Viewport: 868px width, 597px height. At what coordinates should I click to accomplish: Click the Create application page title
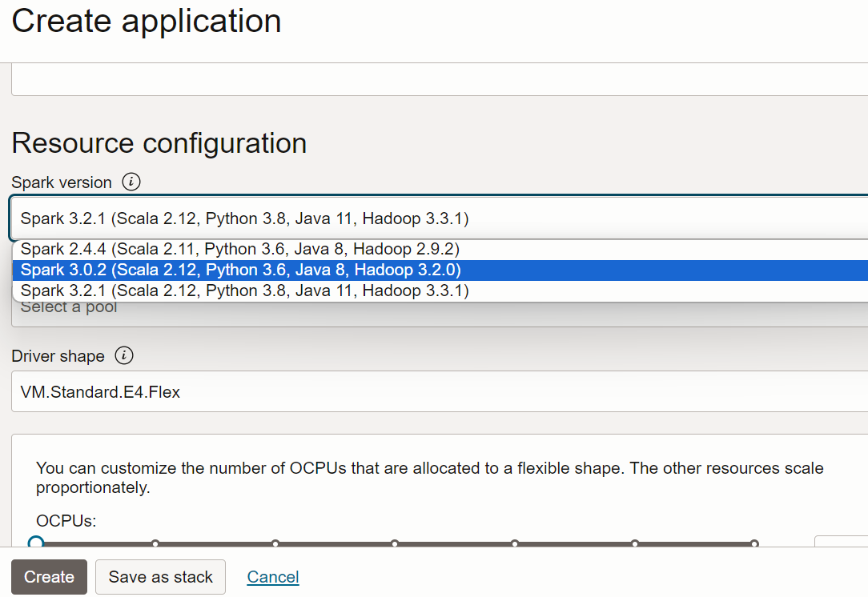146,22
